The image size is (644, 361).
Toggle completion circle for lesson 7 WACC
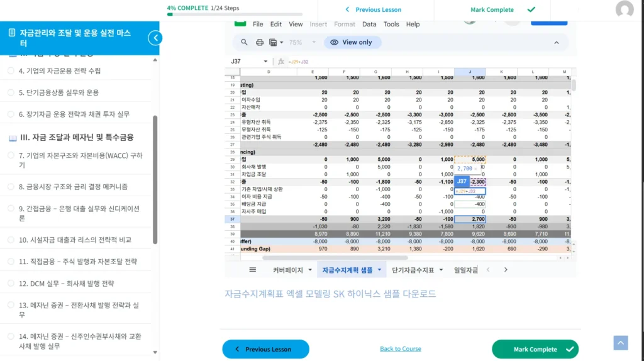pos(11,155)
